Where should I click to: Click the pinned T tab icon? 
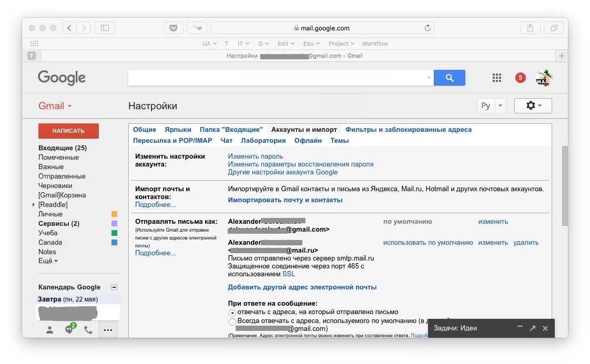(32, 56)
